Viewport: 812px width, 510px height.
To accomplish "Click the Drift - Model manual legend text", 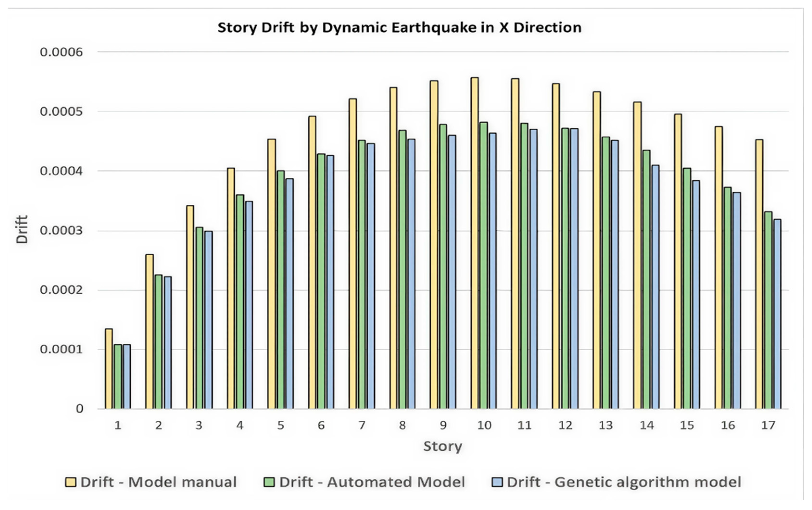I will click(158, 482).
